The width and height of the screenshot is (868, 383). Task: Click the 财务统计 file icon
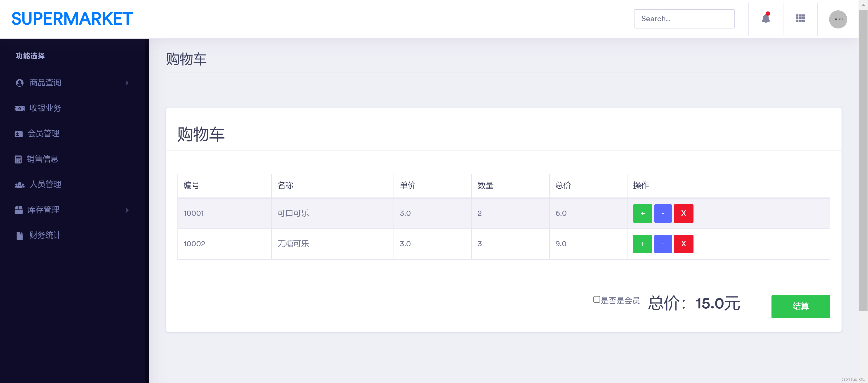pos(19,235)
